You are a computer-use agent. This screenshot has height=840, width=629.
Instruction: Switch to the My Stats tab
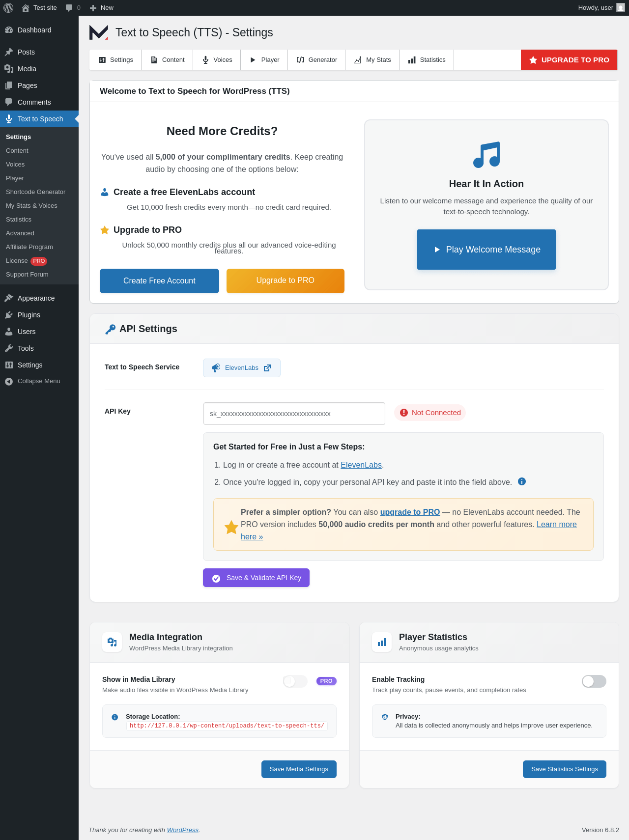[x=372, y=60]
